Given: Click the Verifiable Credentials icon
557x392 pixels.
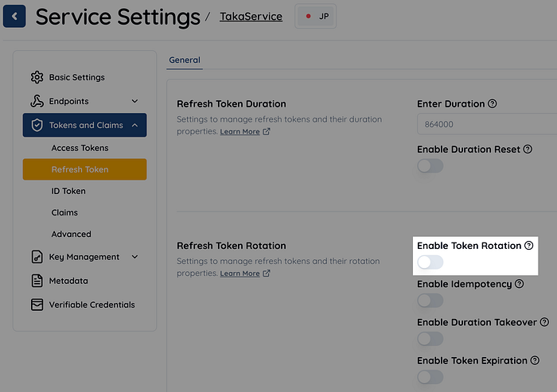Looking at the screenshot, I should coord(37,305).
